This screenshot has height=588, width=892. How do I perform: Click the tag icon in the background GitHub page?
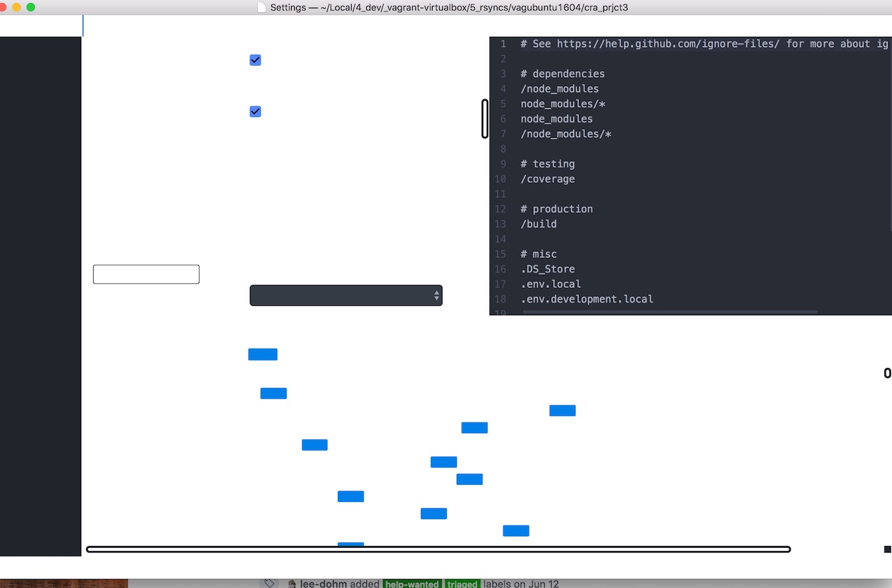[270, 583]
